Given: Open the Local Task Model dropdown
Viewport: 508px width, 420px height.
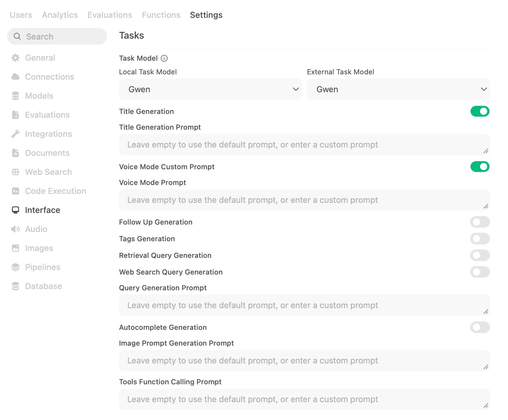Looking at the screenshot, I should click(210, 89).
